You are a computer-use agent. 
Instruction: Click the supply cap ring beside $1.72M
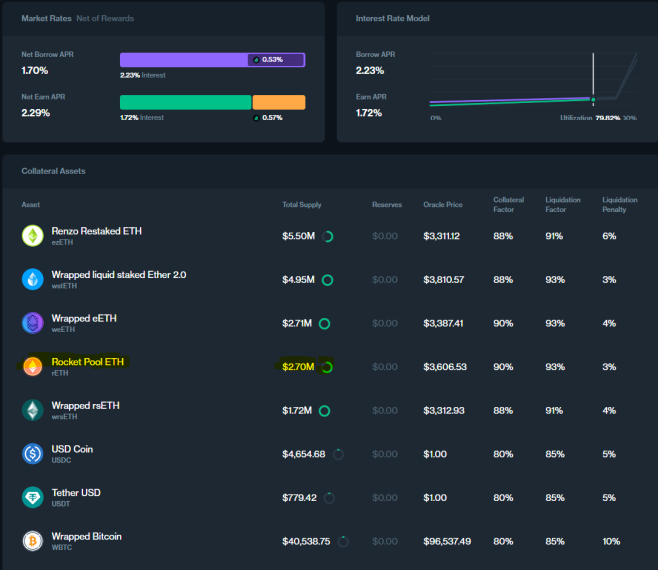point(324,411)
